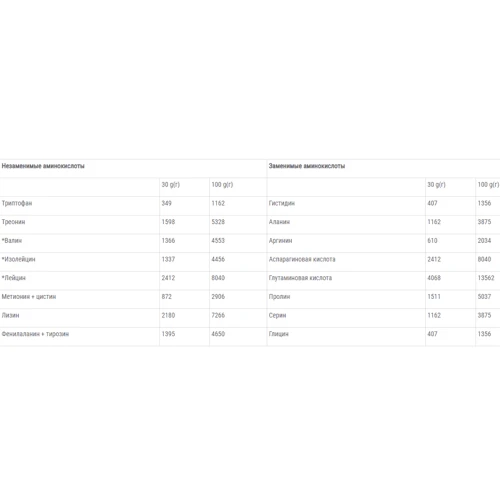Select the '*Валин' row label
This screenshot has height=500, width=500.
tap(12, 241)
